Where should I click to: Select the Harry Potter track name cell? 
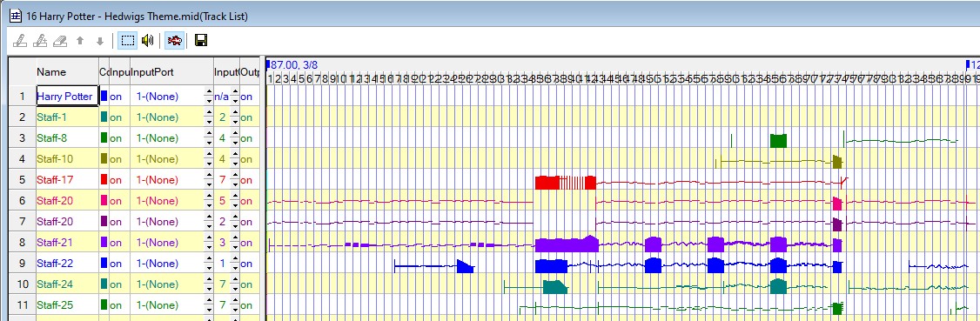coord(68,97)
